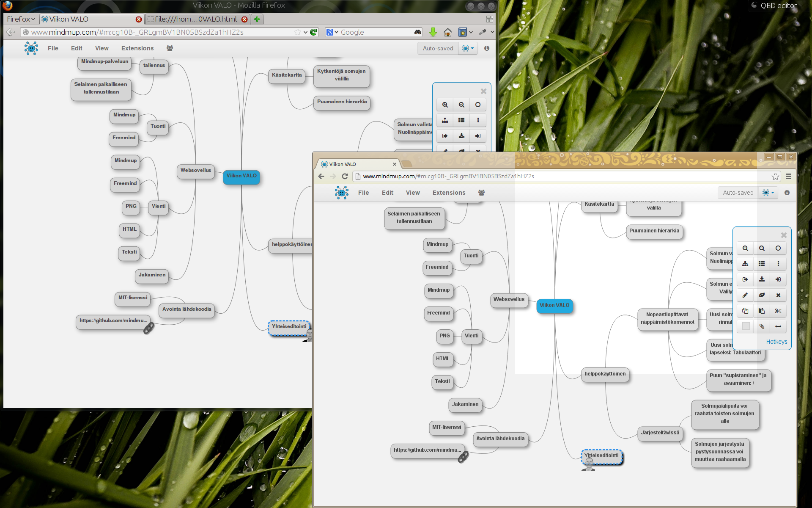Open Extensions menu in Chrome MindMup window
This screenshot has width=812, height=508.
pyautogui.click(x=449, y=193)
